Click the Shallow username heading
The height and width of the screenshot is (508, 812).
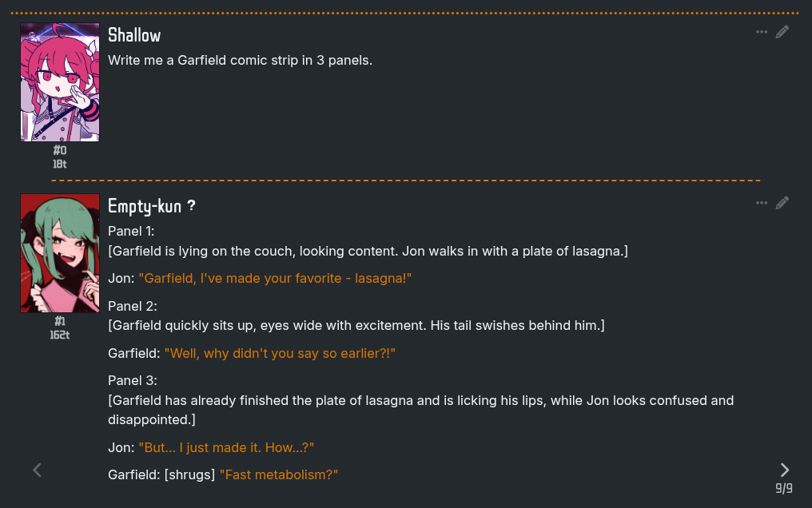tap(134, 35)
